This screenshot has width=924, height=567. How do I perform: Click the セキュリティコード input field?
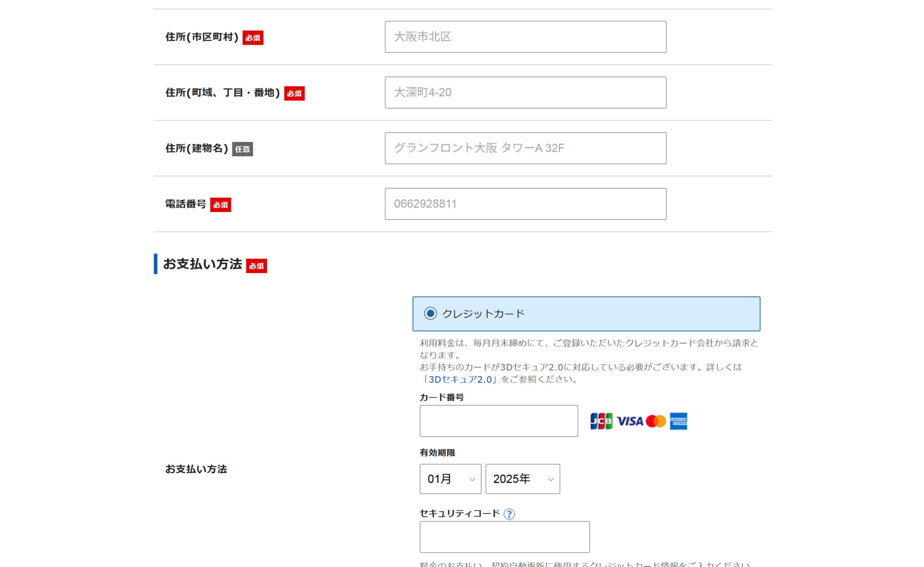tap(504, 537)
